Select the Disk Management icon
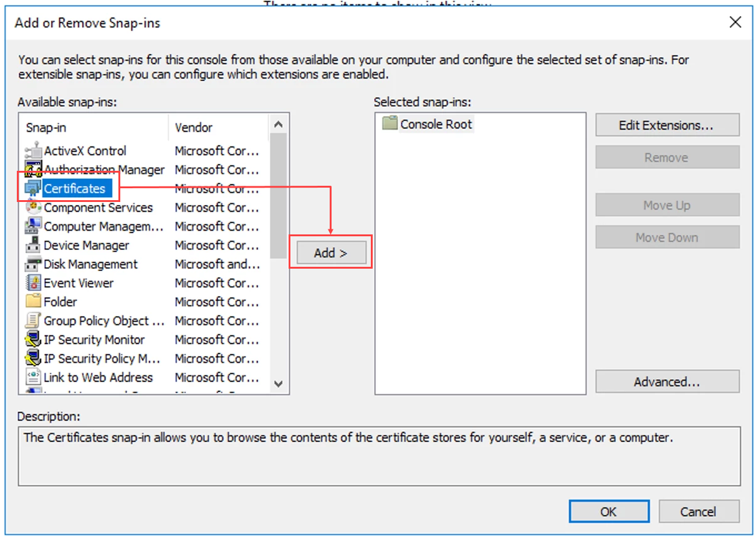Viewport: 756px width, 538px height. [x=33, y=264]
